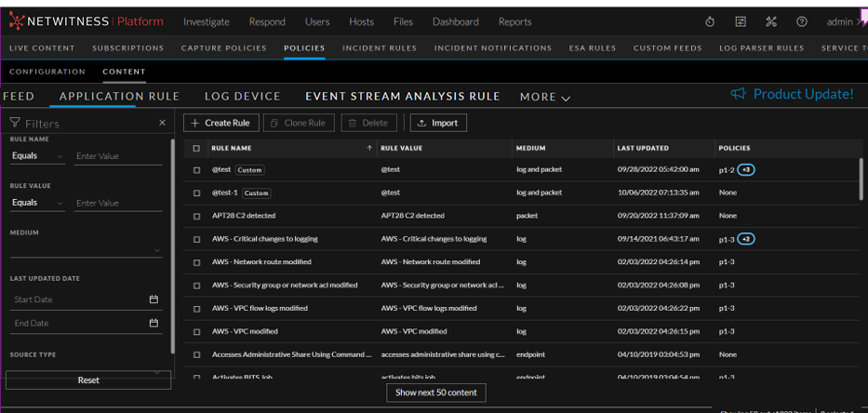Click the Rule Value filter input field
This screenshot has height=413, width=868.
click(117, 203)
